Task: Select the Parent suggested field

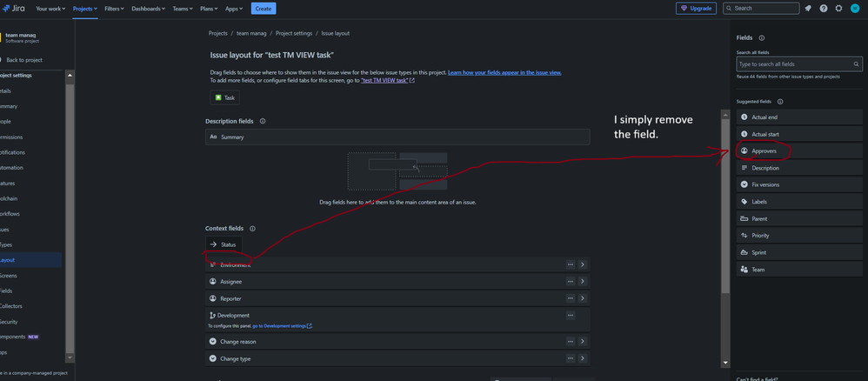Action: [799, 218]
